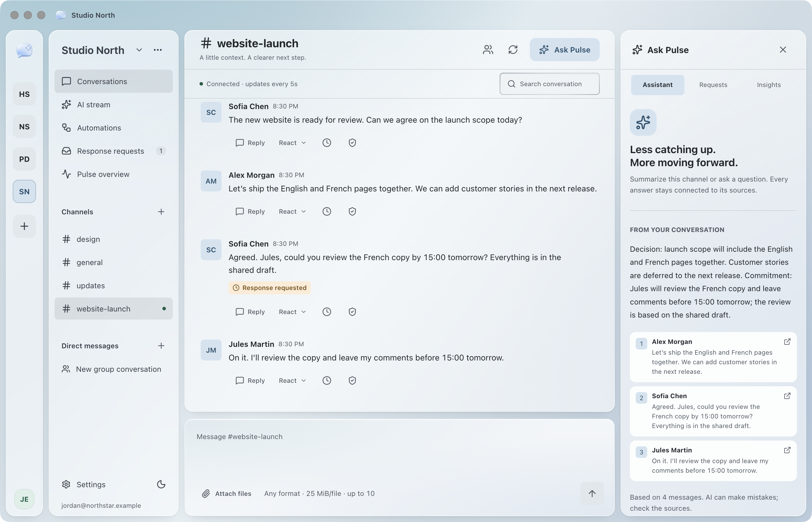Add a workspace with the rail plus button
The height and width of the screenshot is (522, 812).
(x=24, y=226)
